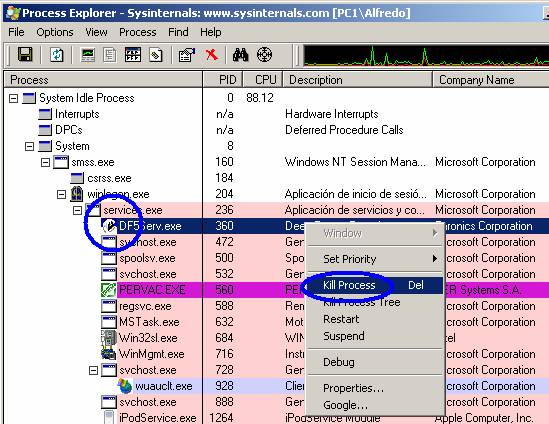Click 'Apple Computer, Inc.' company cell
This screenshot has height=424, width=549.
(x=484, y=418)
